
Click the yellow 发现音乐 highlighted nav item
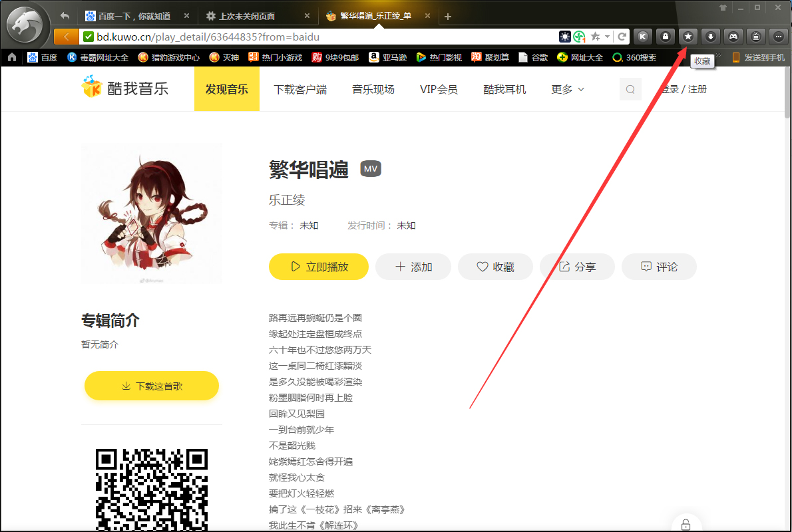pyautogui.click(x=226, y=88)
